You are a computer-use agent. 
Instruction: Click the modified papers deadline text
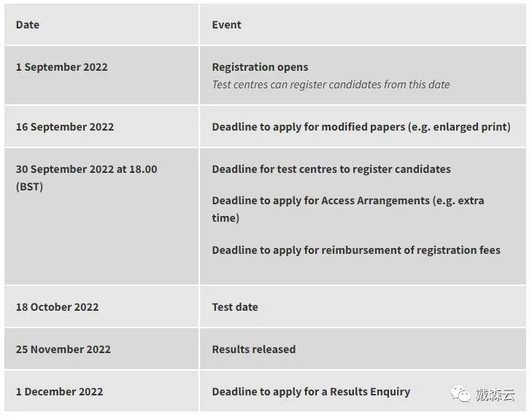tap(361, 127)
